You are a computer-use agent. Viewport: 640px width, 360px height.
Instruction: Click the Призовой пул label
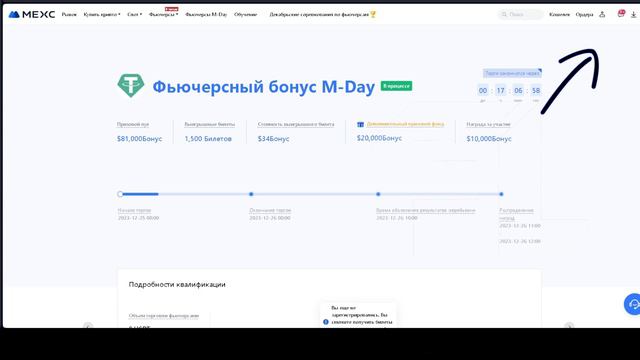[x=133, y=124]
